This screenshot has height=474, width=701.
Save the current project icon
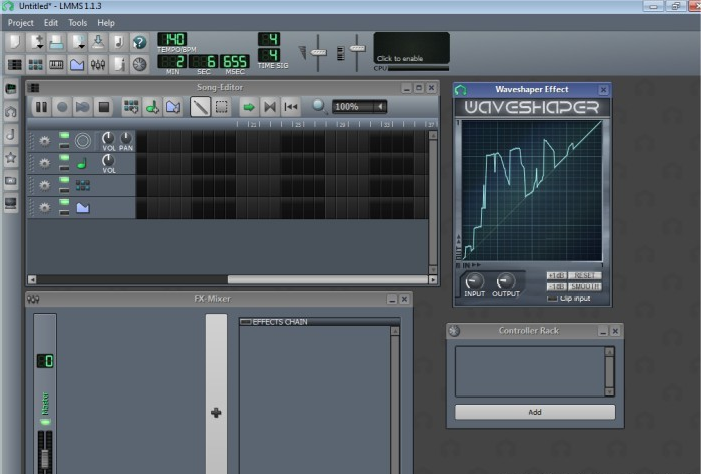coord(98,42)
